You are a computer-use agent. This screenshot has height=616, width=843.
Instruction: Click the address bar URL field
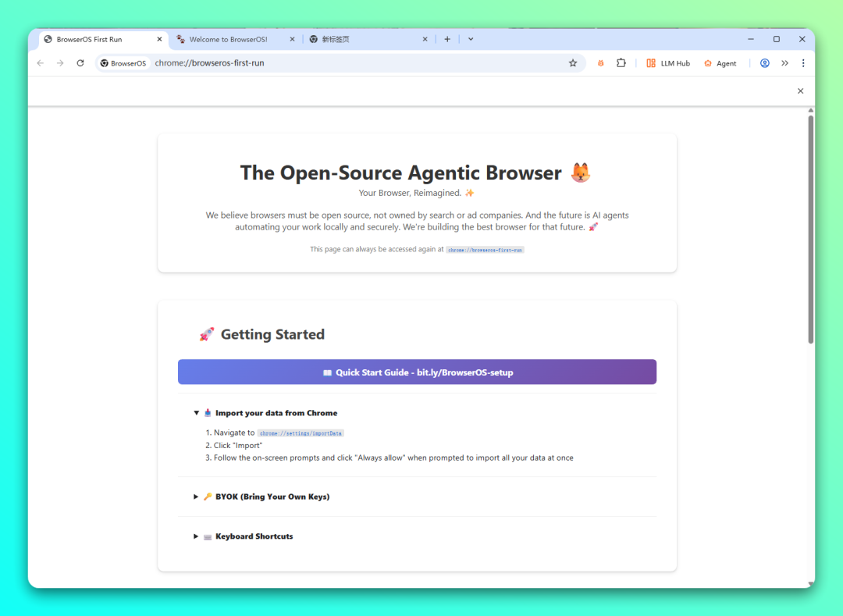[351, 63]
